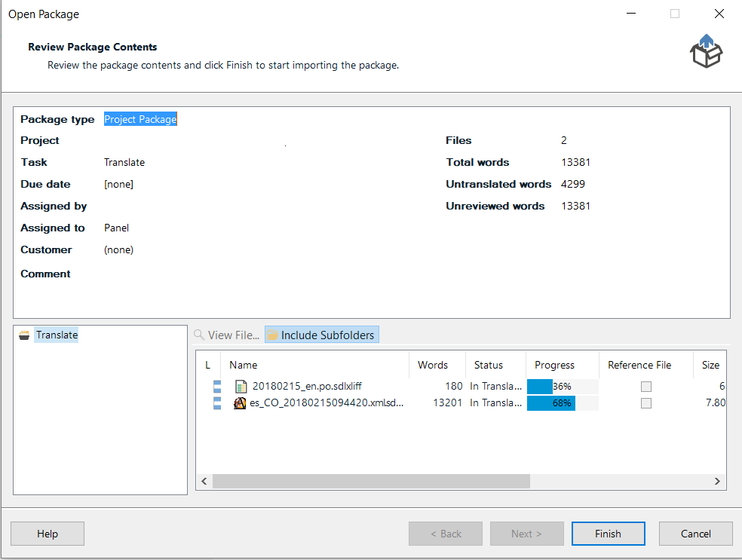Click the Assigned to value Panel
742x560 pixels.
pos(116,228)
